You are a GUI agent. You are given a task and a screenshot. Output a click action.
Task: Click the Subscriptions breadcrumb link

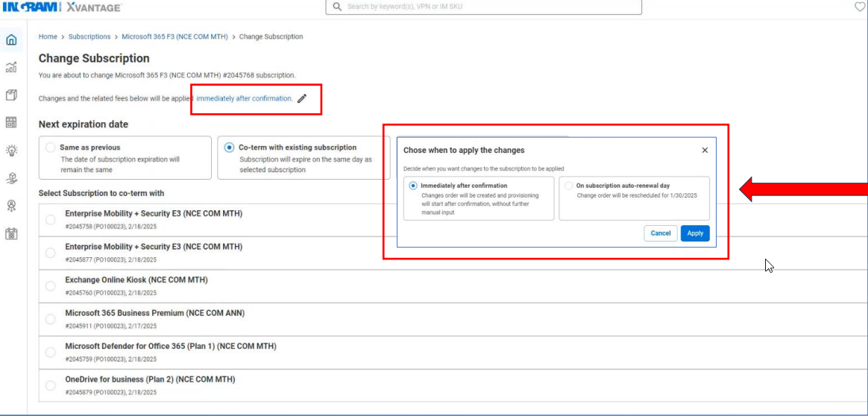[x=89, y=37]
